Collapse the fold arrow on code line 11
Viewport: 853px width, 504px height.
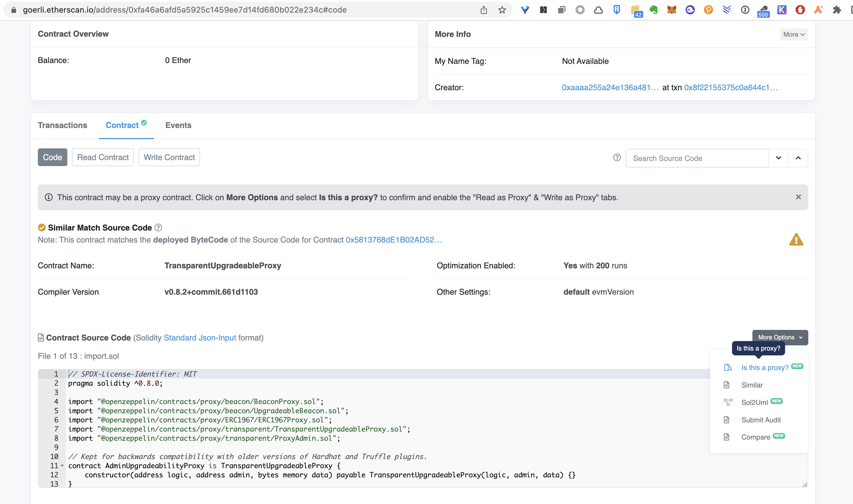click(x=62, y=466)
